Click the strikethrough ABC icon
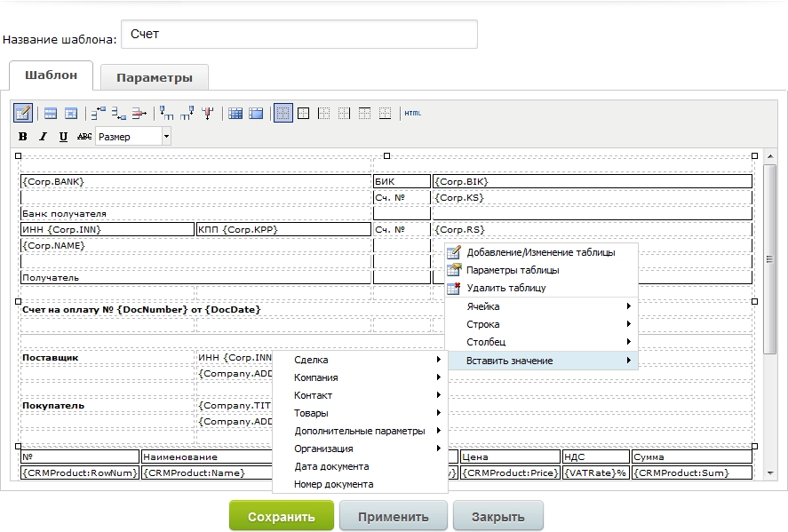Image resolution: width=788 pixels, height=532 pixels. (x=84, y=137)
